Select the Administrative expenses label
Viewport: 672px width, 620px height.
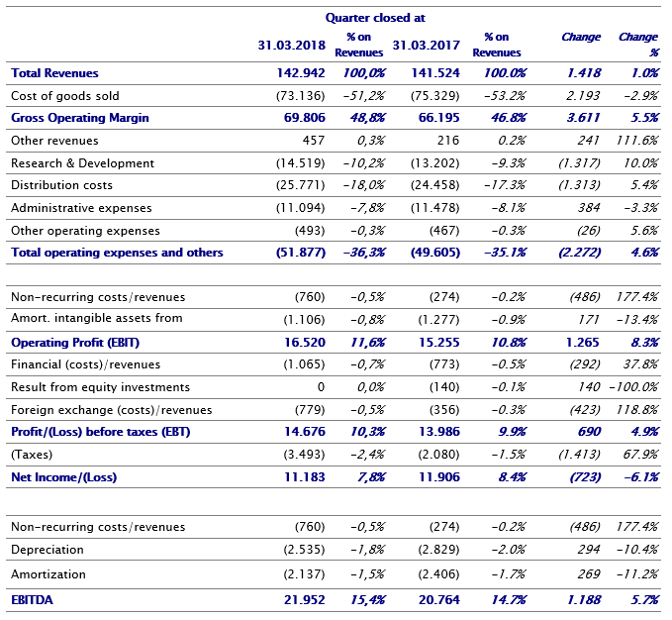[x=81, y=208]
